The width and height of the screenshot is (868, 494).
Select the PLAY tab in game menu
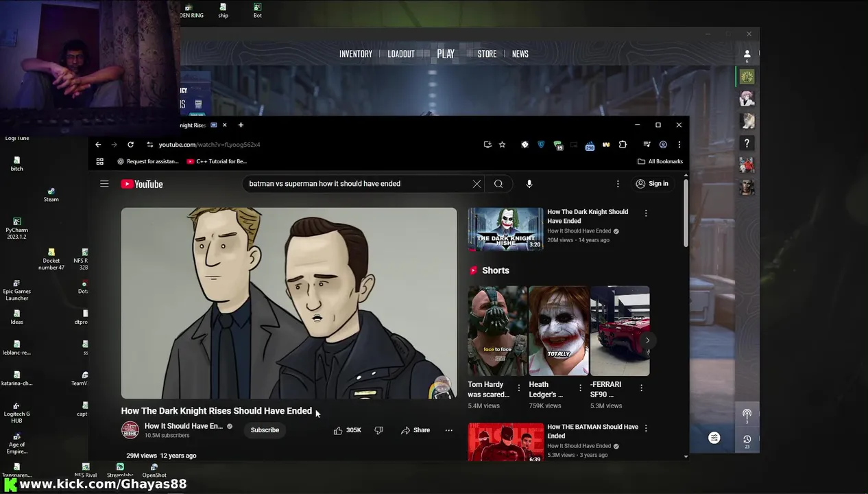click(x=446, y=54)
